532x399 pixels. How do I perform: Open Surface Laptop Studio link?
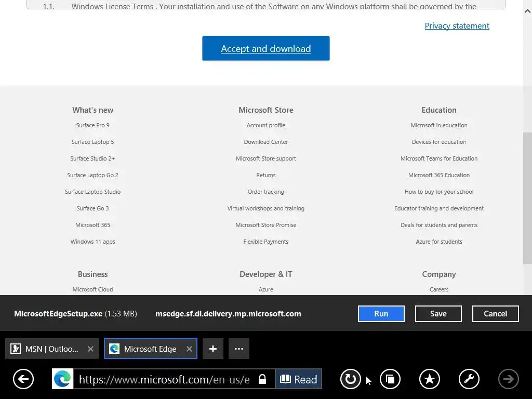point(92,192)
